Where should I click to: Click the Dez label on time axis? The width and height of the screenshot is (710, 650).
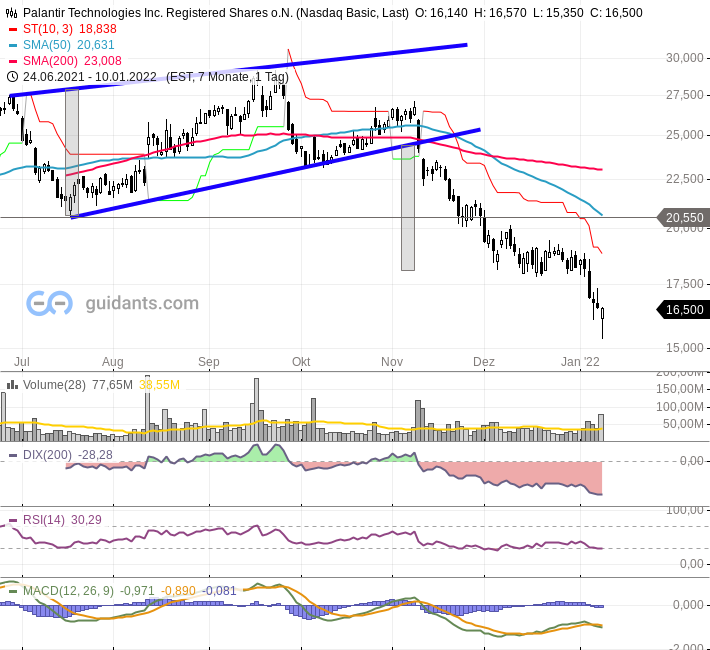(x=484, y=361)
